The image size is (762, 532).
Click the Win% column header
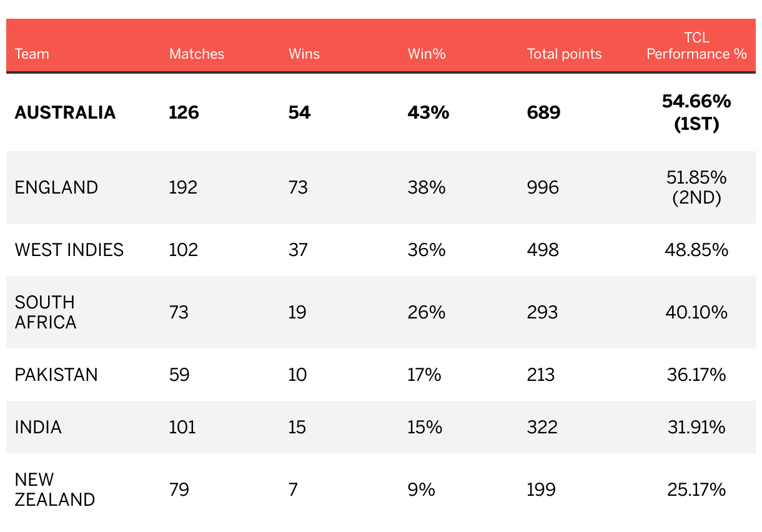point(427,54)
